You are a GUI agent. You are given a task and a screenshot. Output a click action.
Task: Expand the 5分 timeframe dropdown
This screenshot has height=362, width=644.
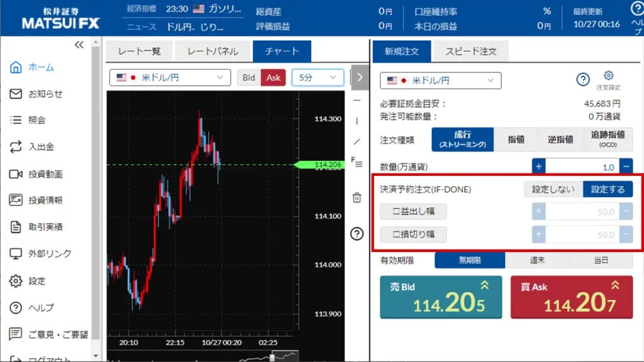tap(318, 77)
